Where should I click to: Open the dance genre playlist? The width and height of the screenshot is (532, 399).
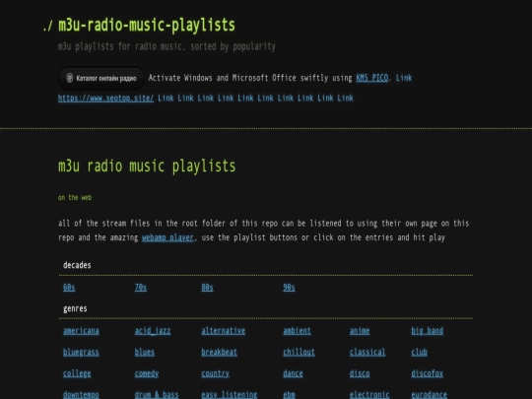[293, 373]
